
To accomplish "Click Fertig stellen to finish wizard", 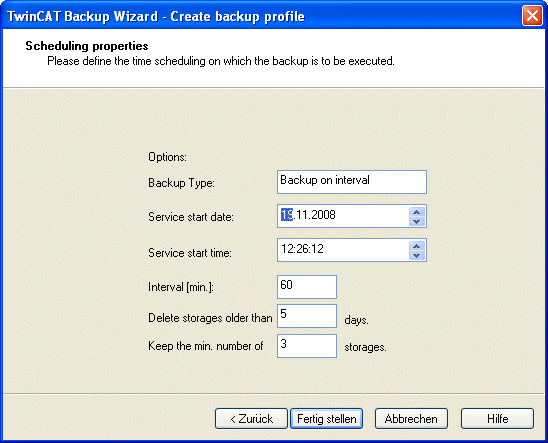I will click(x=326, y=418).
